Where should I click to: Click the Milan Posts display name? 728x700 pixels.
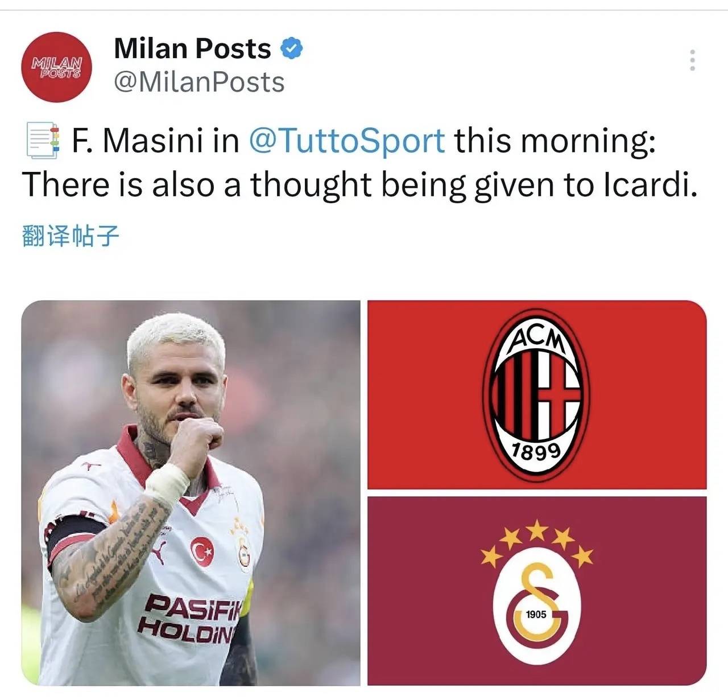pos(192,48)
